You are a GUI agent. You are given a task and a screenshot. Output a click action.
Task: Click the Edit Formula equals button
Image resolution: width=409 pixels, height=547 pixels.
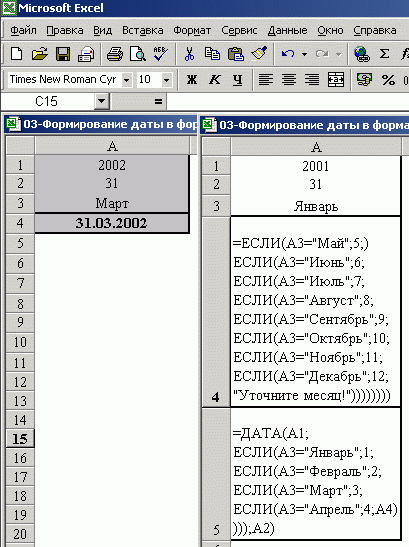(158, 102)
